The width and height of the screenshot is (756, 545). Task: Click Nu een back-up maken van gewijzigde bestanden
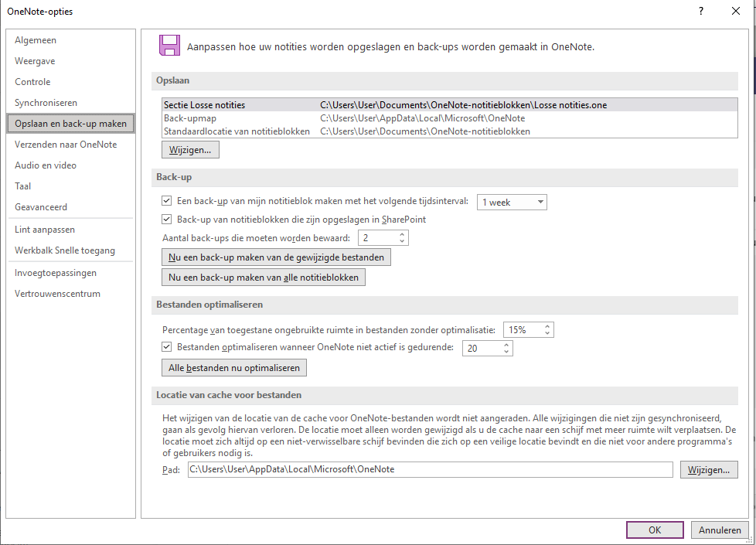(276, 257)
